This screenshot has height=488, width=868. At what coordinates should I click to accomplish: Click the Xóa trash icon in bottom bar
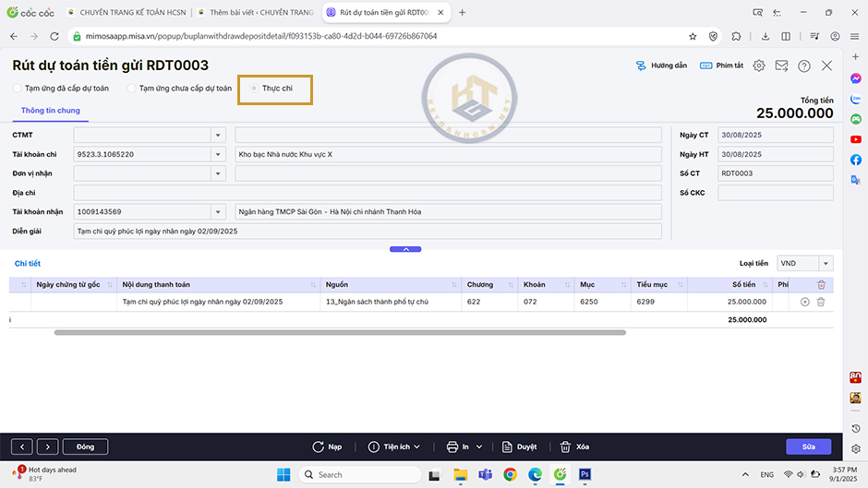565,446
